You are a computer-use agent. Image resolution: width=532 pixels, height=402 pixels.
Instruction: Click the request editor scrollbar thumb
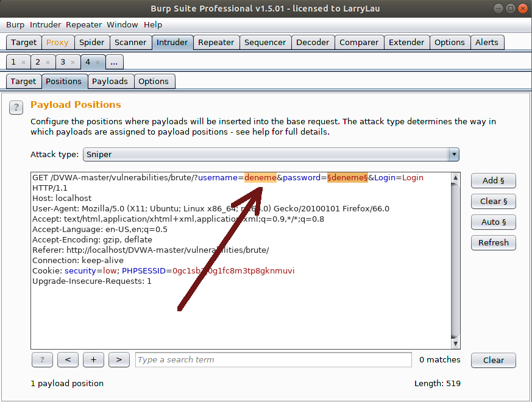(x=455, y=261)
